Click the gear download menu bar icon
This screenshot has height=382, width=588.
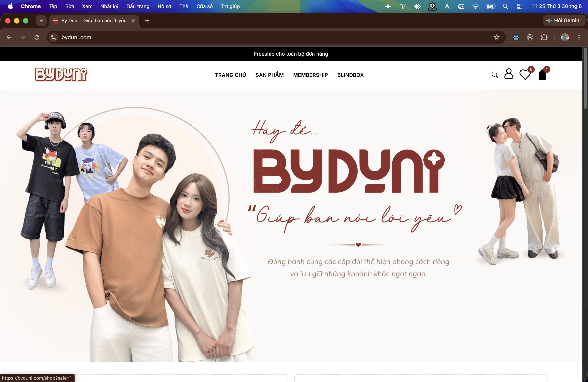tap(432, 6)
